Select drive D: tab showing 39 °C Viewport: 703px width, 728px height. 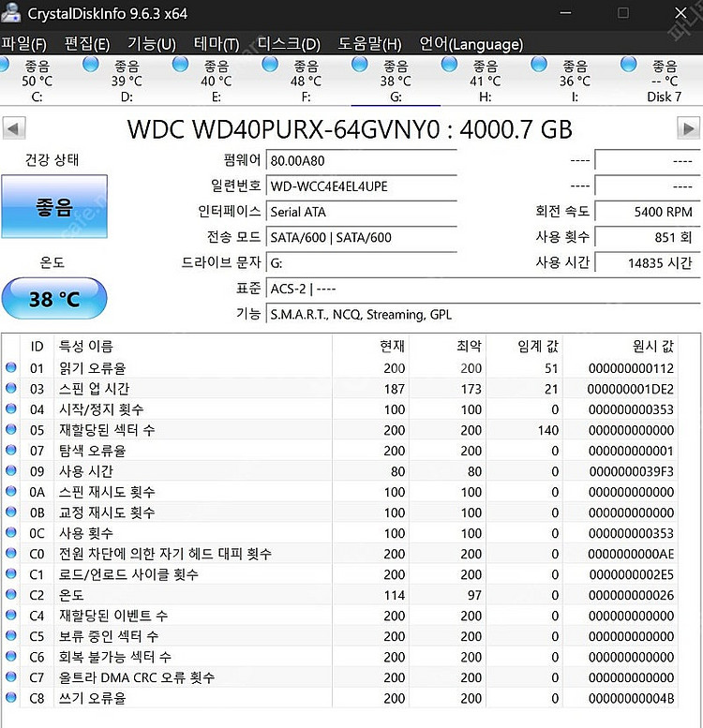[x=127, y=81]
